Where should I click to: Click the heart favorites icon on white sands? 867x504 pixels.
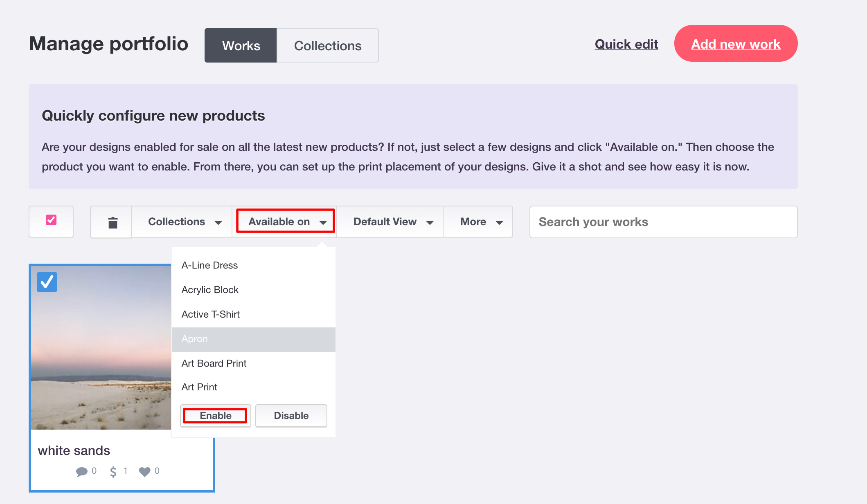(145, 472)
